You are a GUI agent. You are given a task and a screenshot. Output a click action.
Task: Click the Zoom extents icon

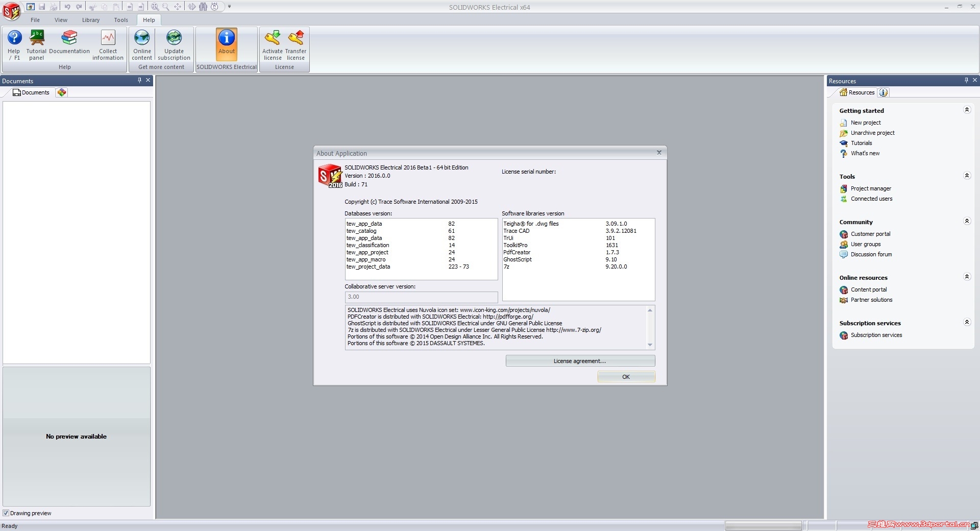pyautogui.click(x=155, y=7)
